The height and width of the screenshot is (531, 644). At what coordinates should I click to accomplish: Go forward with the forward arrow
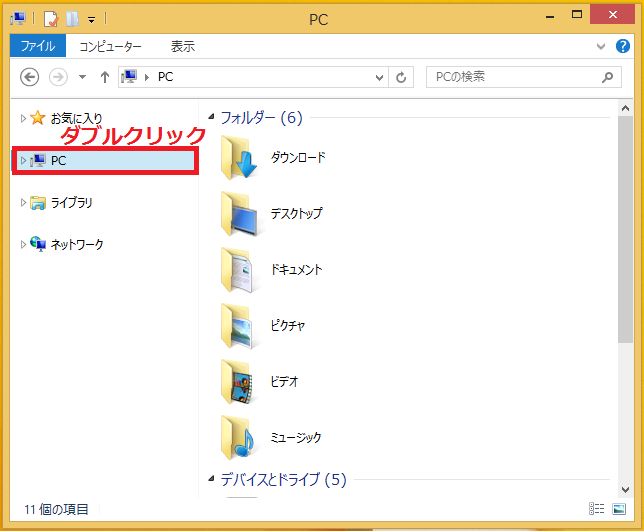click(58, 77)
